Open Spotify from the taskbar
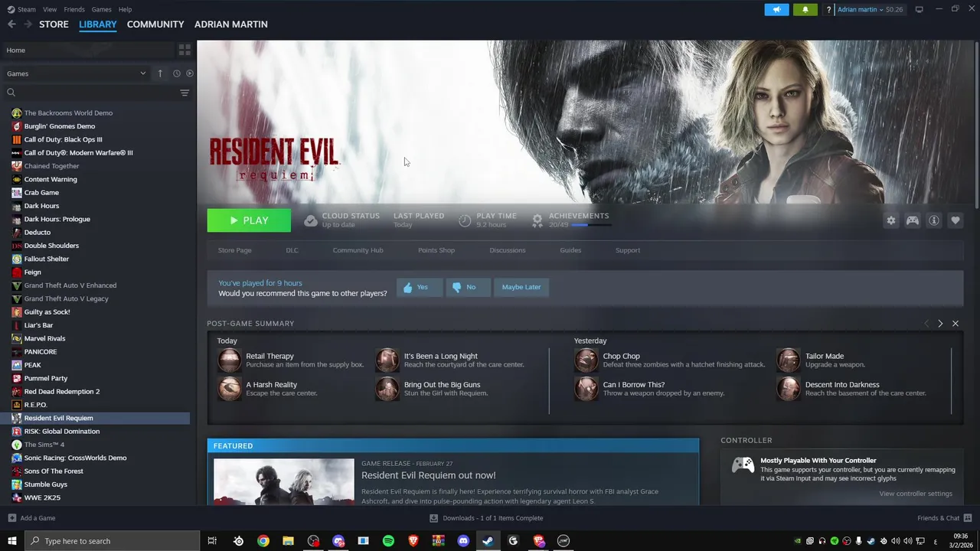 [x=388, y=541]
